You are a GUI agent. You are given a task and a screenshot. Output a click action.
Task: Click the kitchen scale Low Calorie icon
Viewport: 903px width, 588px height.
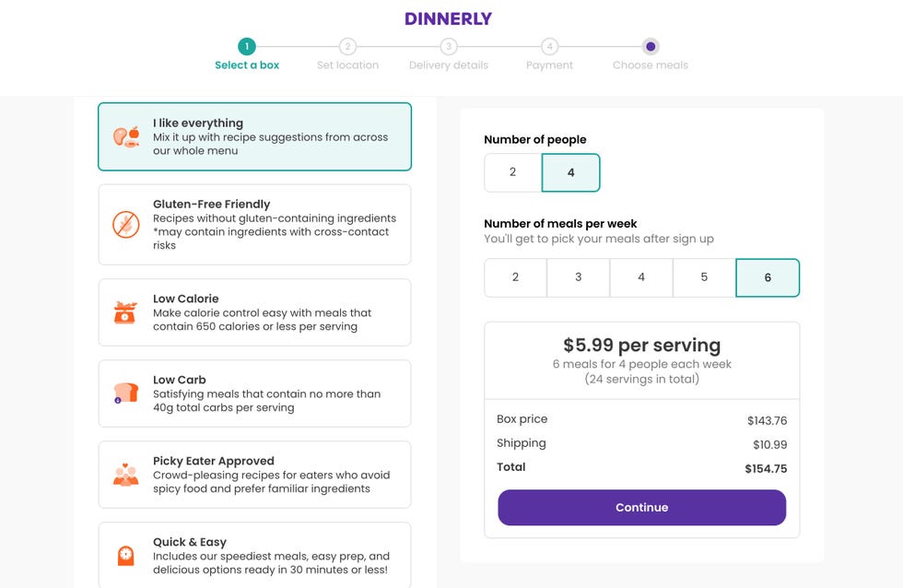pyautogui.click(x=125, y=312)
